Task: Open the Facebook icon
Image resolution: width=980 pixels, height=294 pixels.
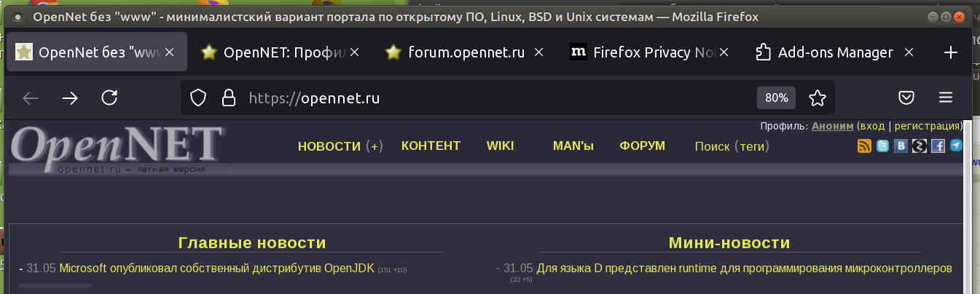Action: pyautogui.click(x=938, y=146)
